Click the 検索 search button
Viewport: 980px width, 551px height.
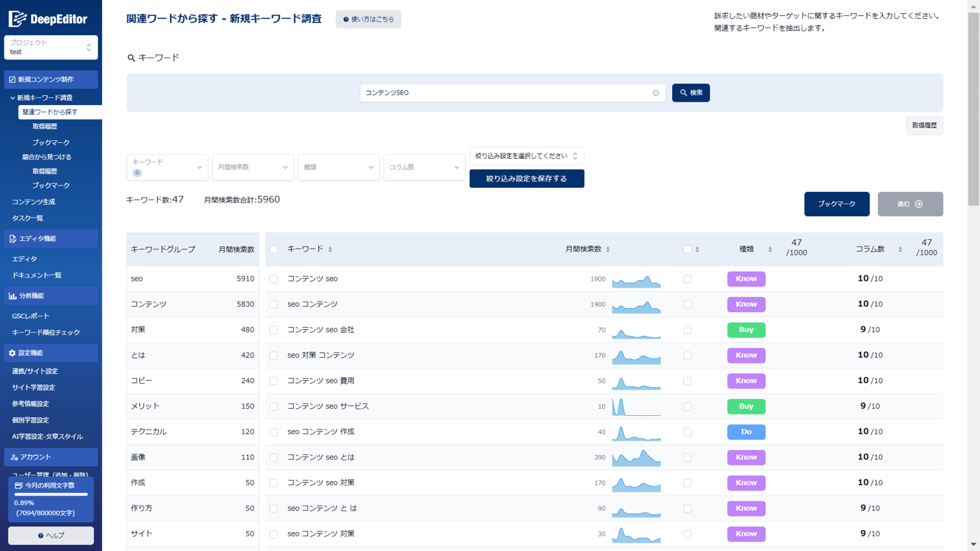tap(691, 93)
